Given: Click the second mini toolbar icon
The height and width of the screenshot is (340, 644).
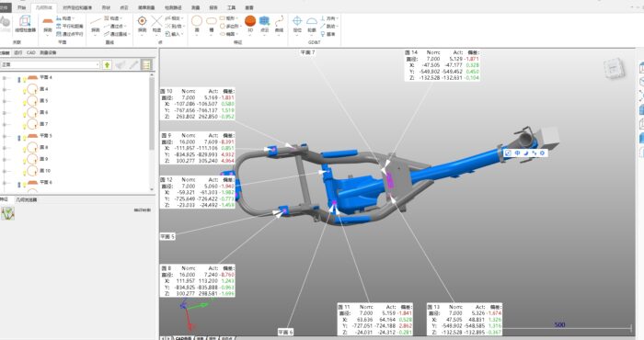Looking at the screenshot, I should (x=517, y=153).
